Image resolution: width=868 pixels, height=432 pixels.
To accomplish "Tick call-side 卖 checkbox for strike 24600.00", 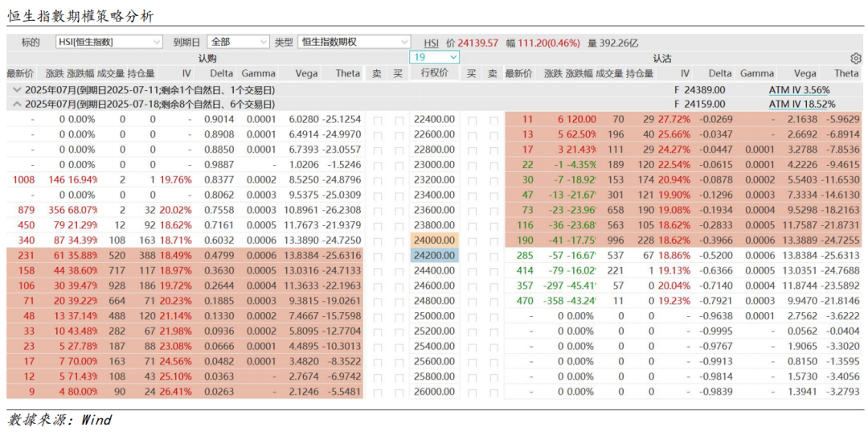I will (378, 286).
